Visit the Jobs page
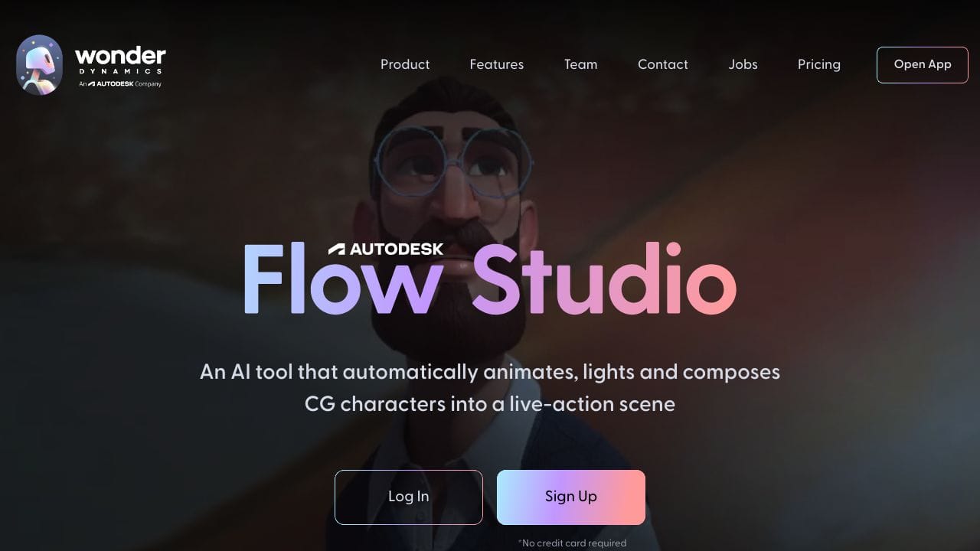The image size is (980, 551). tap(743, 64)
